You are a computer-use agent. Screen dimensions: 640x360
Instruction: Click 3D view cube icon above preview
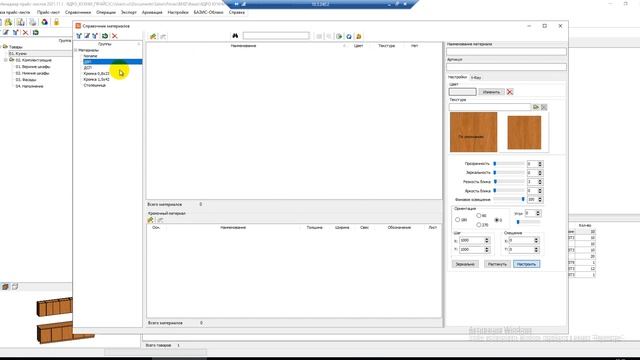pyautogui.click(x=5, y=287)
